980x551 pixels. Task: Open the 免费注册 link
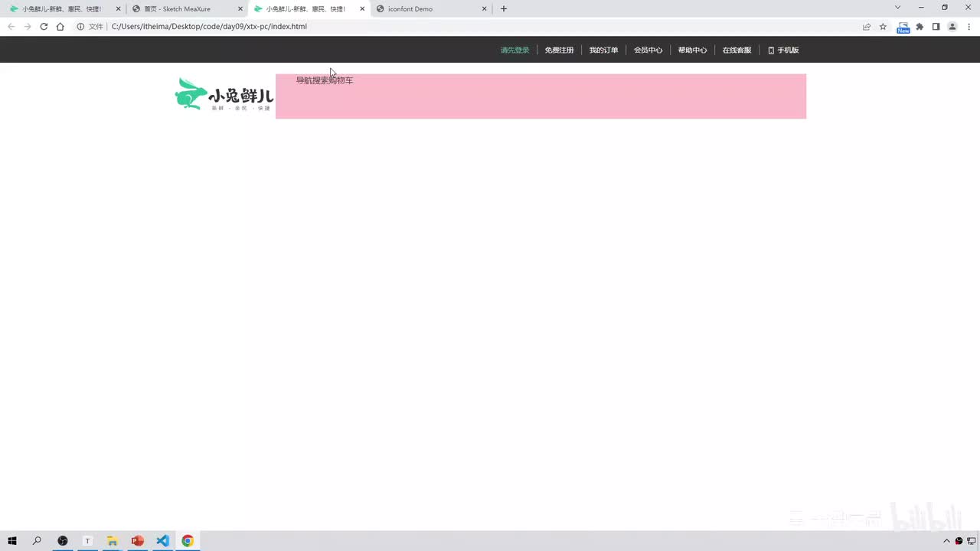pyautogui.click(x=559, y=51)
